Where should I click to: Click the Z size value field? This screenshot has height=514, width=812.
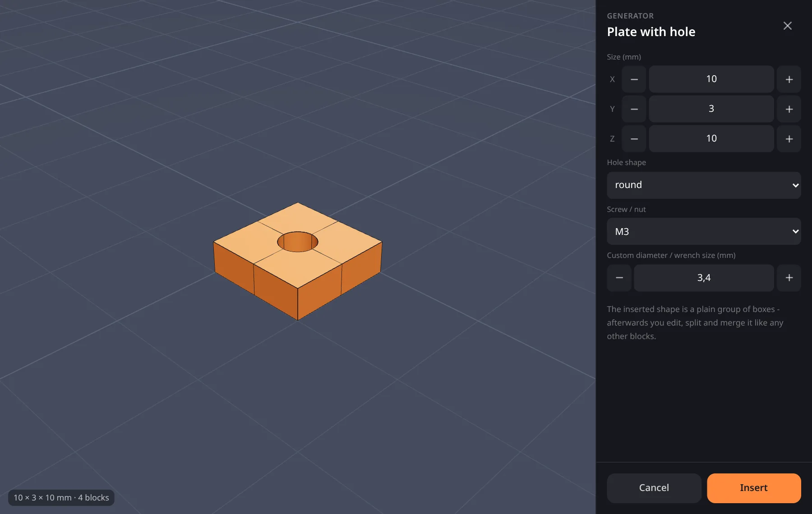[x=711, y=139]
